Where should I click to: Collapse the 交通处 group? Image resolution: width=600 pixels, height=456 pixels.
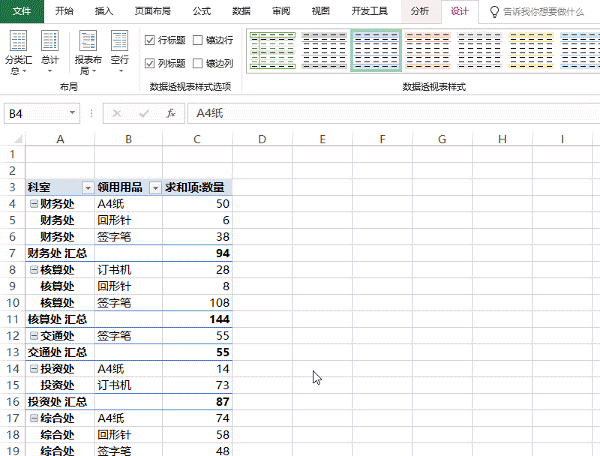[x=34, y=336]
